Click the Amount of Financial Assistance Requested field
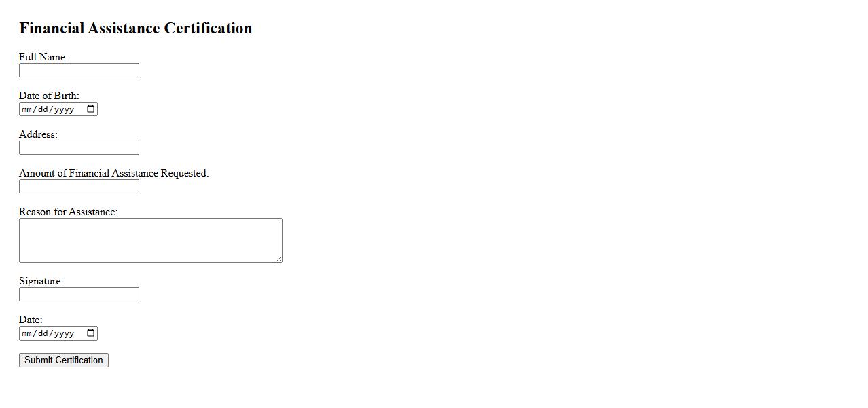Image resolution: width=868 pixels, height=408 pixels. [79, 187]
